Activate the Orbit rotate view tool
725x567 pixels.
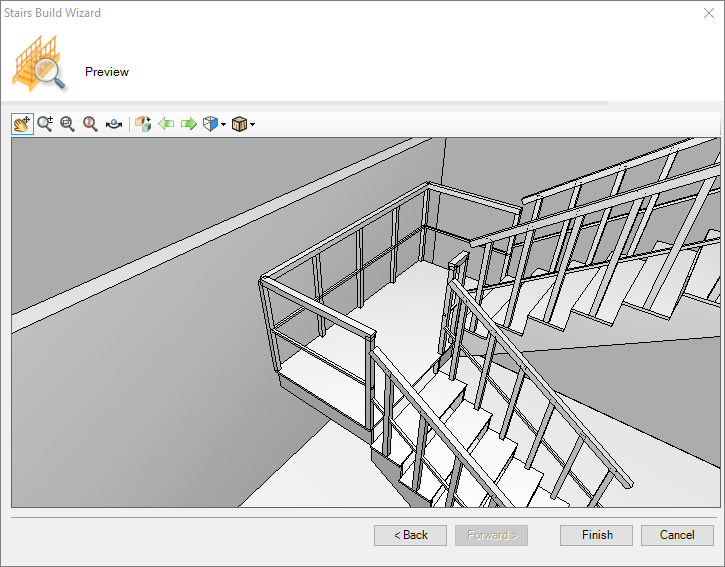click(x=114, y=124)
